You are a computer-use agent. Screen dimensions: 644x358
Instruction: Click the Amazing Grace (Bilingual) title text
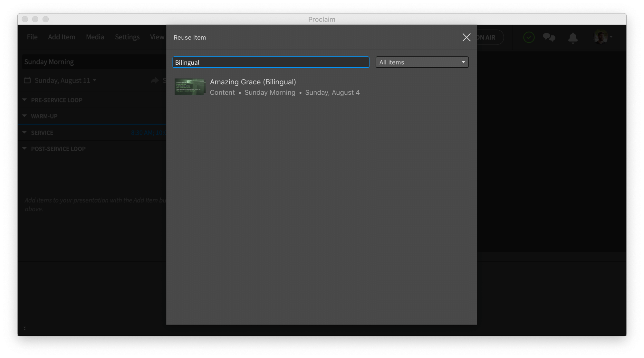click(x=253, y=82)
